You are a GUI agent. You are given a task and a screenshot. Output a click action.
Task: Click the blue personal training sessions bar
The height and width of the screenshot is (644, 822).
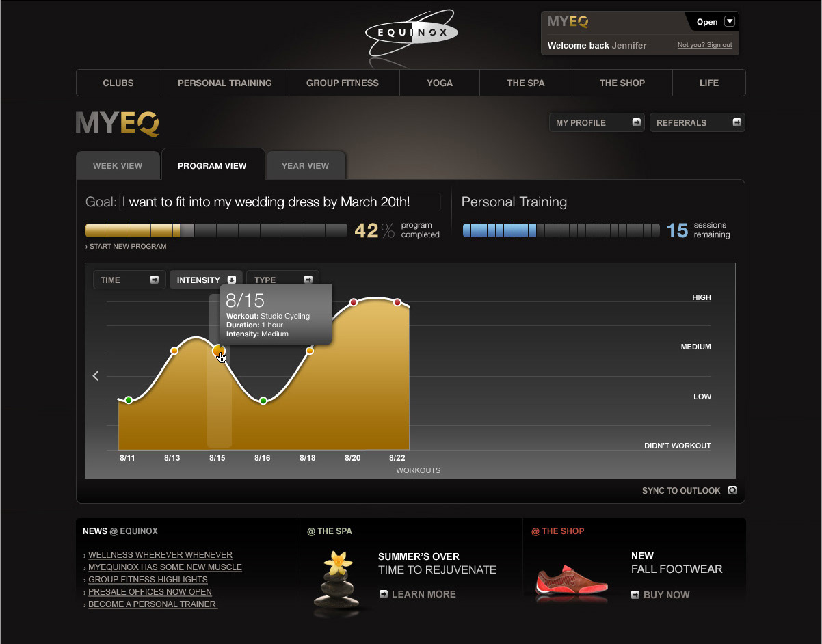point(561,230)
